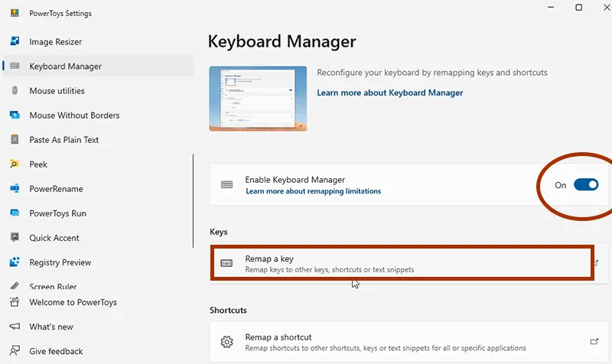Open the Peek settings page
This screenshot has height=364, width=612.
[x=98, y=164]
